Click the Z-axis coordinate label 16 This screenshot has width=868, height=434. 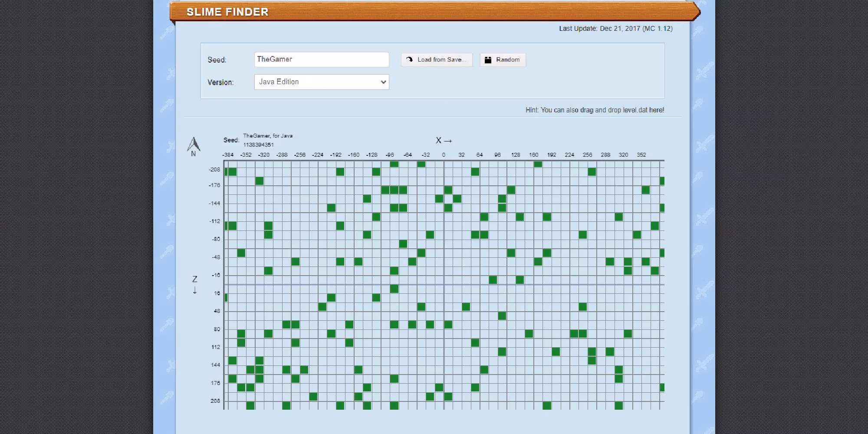point(217,293)
